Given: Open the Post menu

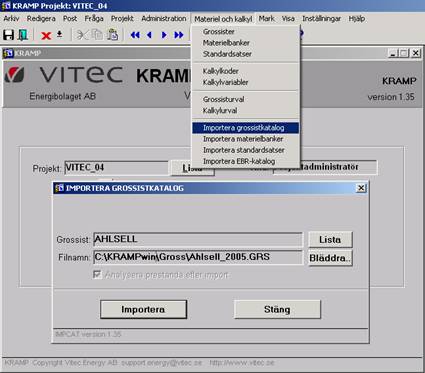Looking at the screenshot, I should [70, 19].
